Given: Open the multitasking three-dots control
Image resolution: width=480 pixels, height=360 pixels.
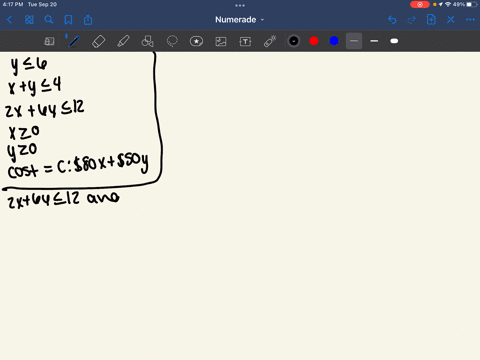Looking at the screenshot, I should click(x=240, y=5).
